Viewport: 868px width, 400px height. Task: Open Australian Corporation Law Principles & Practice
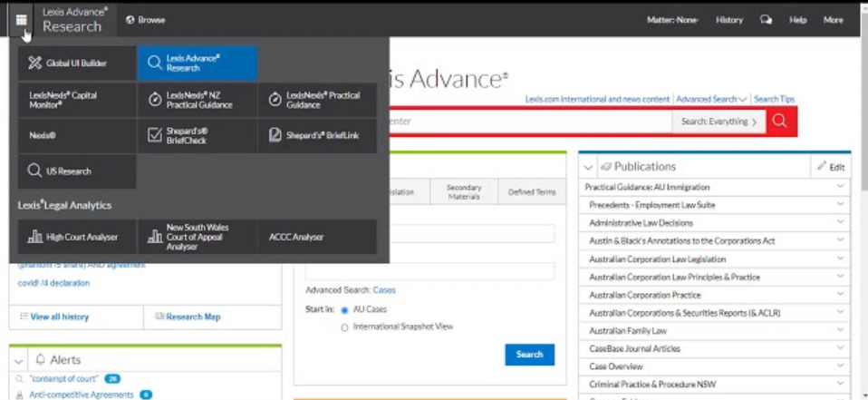coord(674,277)
